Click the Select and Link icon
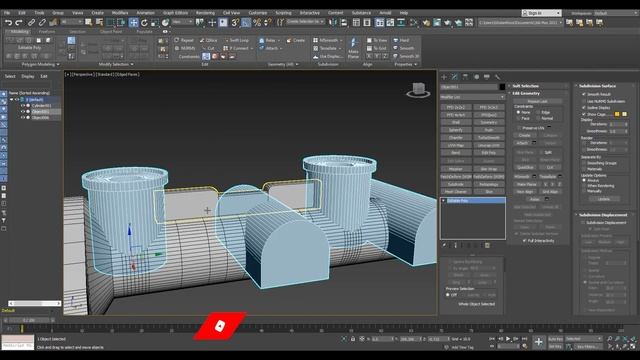Viewport: 640px width, 360px height. [x=31, y=23]
